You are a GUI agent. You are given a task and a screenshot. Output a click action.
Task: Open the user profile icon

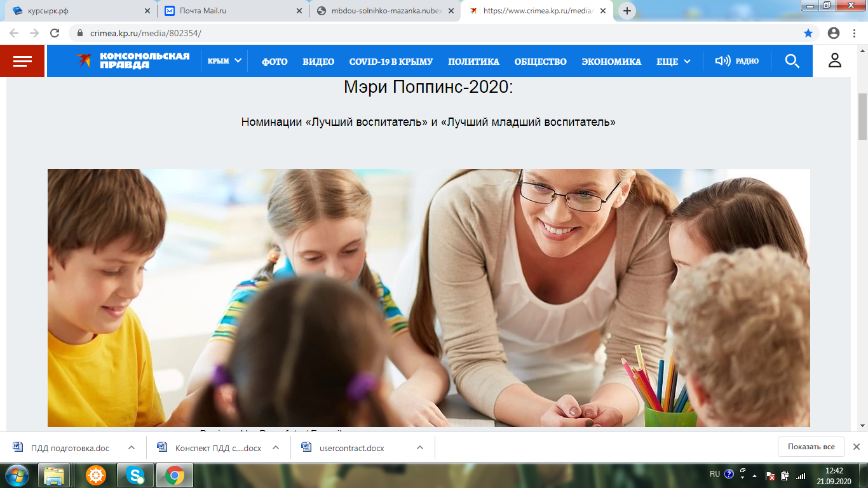[x=834, y=61]
